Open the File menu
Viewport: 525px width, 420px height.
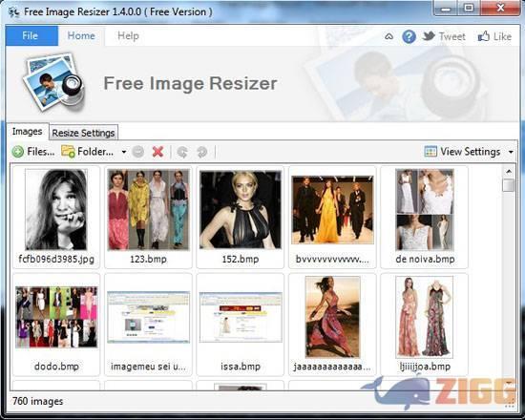[31, 35]
